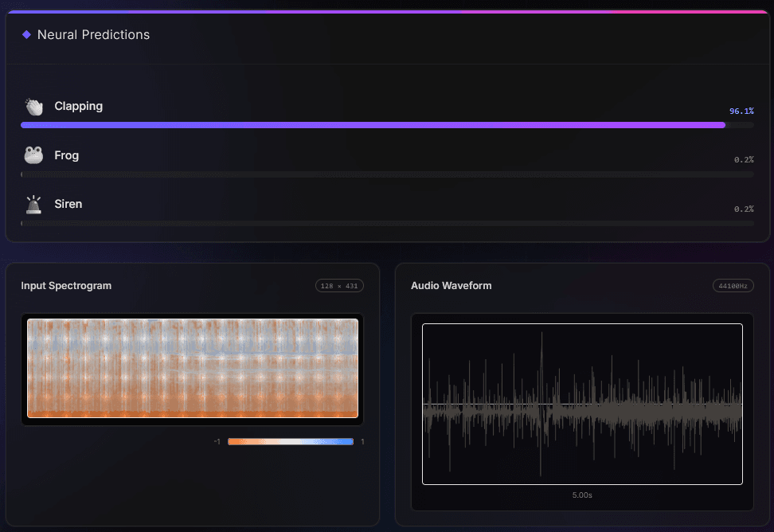
Task: Click the input spectrogram image
Action: click(193, 368)
